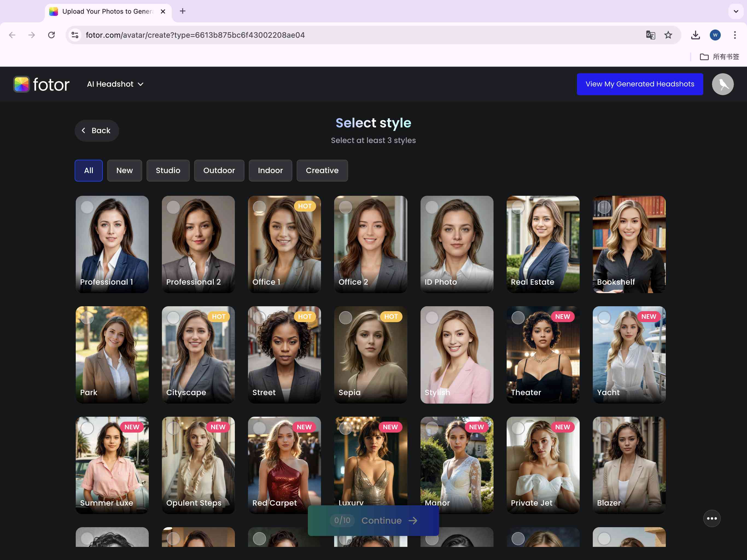
Task: Open the user account avatar
Action: (723, 84)
